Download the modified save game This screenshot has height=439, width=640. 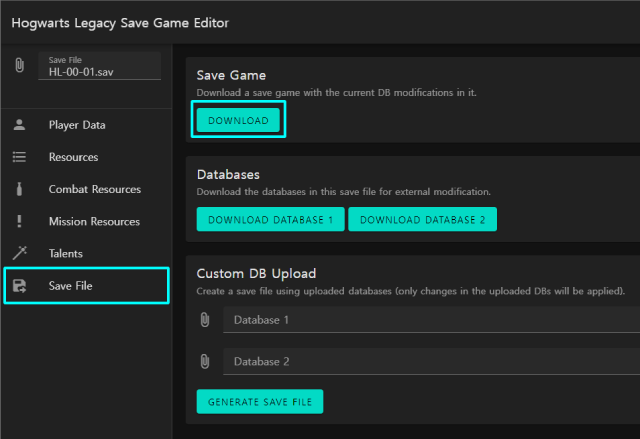pos(238,120)
